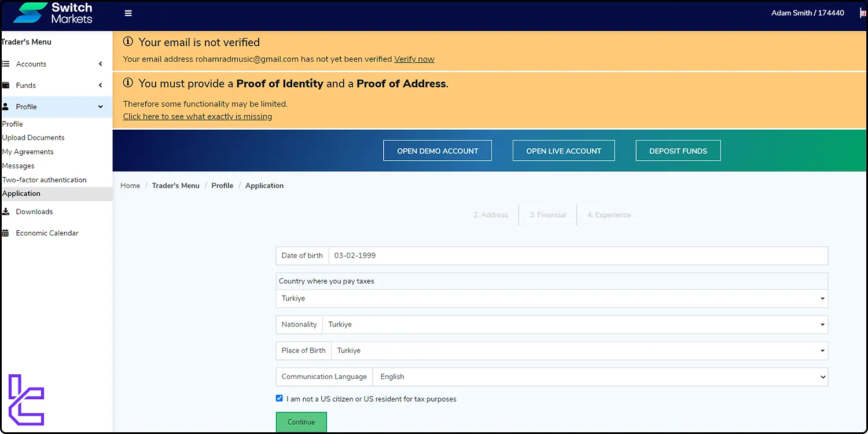Click the info icon beside Proof of Identity
This screenshot has width=868, height=434.
[x=128, y=83]
